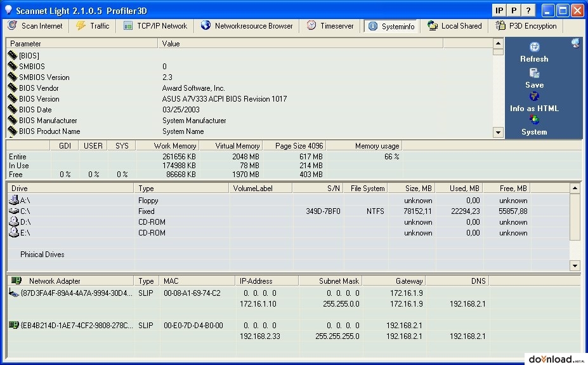Click the lightning icon on Traffic tab
Image resolution: width=588 pixels, height=365 pixels.
pos(81,25)
